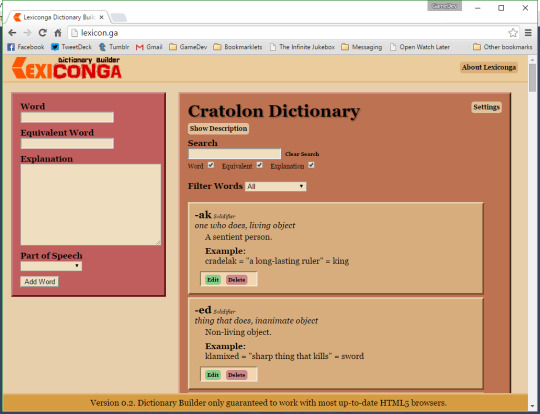Bookmark this page with the star icon

point(513,33)
